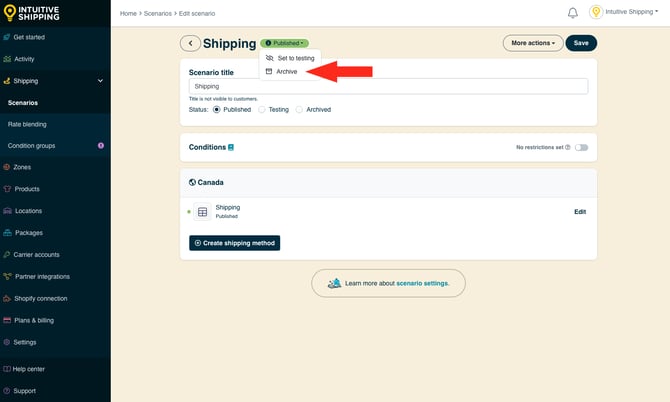The image size is (670, 402).
Task: Click the shipping method table icon
Action: click(x=202, y=211)
